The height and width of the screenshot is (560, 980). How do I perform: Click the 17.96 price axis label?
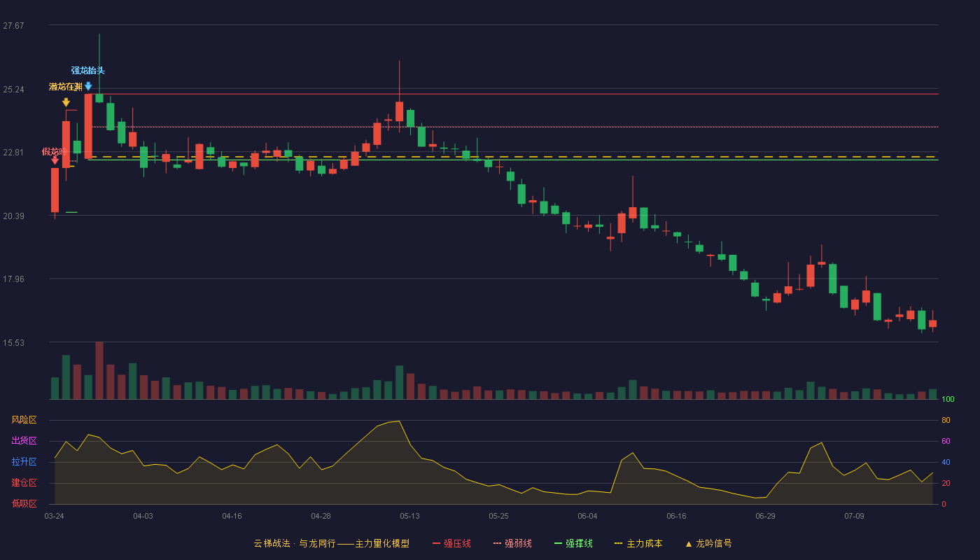[x=13, y=279]
